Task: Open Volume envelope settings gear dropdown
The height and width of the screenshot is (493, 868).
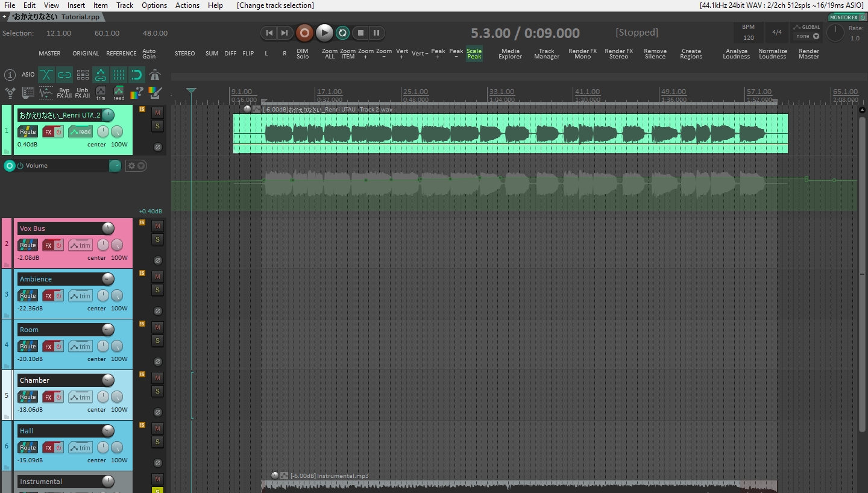Action: [x=136, y=166]
